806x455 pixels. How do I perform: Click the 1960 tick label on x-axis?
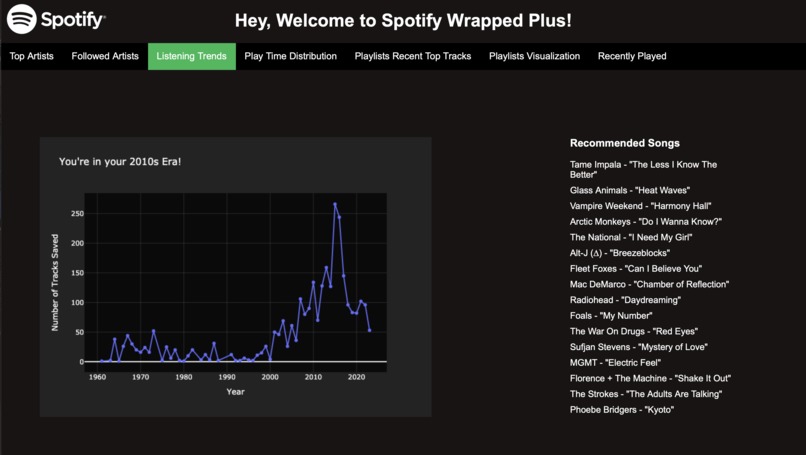[97, 377]
